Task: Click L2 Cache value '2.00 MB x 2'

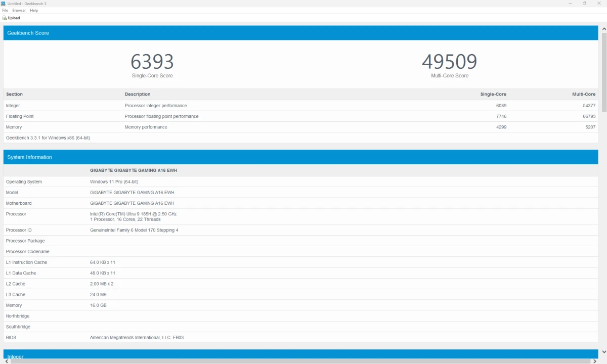Action: click(x=102, y=284)
